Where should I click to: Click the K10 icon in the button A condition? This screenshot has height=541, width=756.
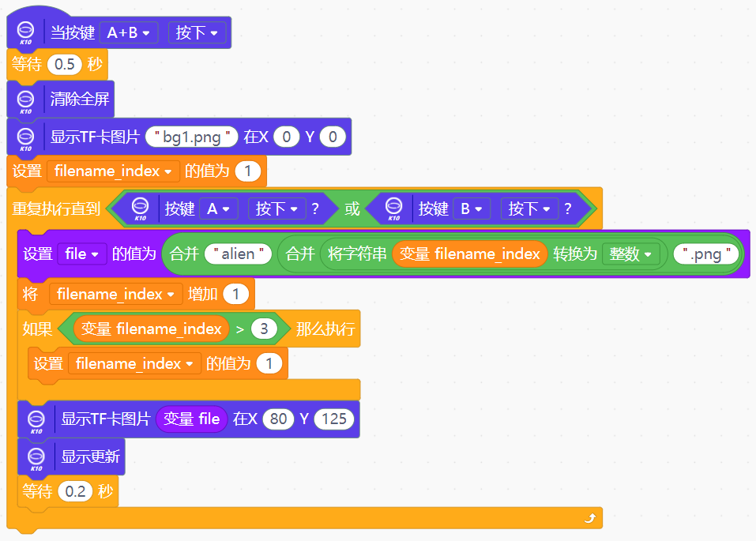pos(141,209)
